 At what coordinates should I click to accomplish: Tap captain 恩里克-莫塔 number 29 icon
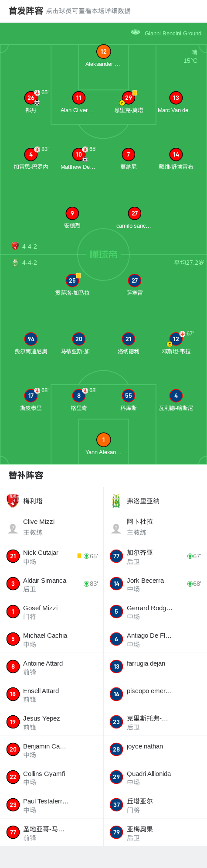pyautogui.click(x=128, y=98)
